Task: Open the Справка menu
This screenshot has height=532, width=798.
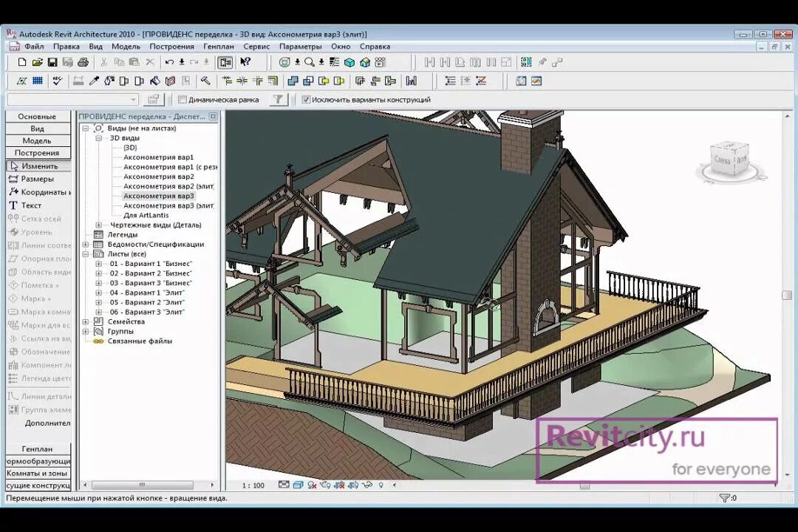Action: 375,47
